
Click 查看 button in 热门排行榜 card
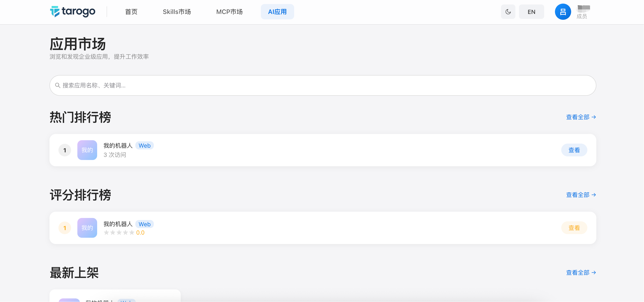pos(574,150)
